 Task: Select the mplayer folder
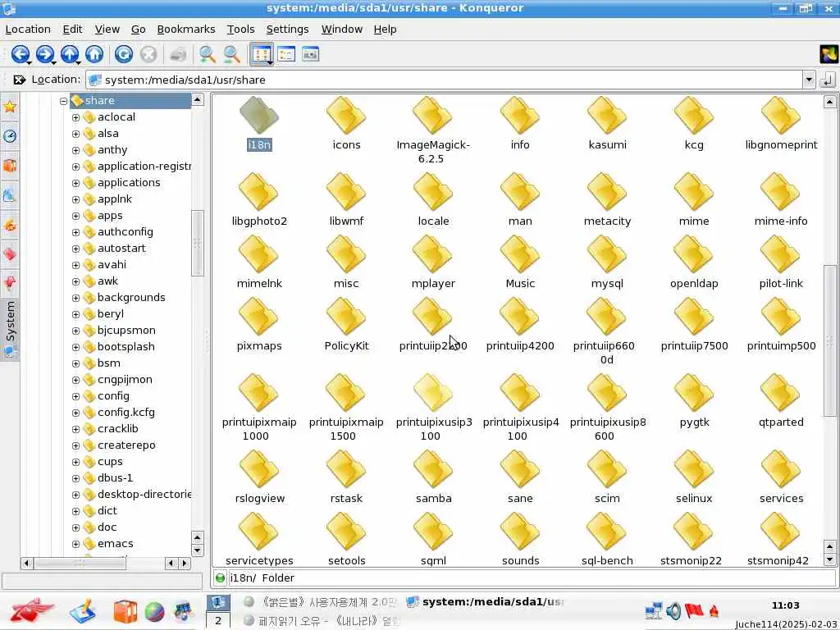[433, 262]
